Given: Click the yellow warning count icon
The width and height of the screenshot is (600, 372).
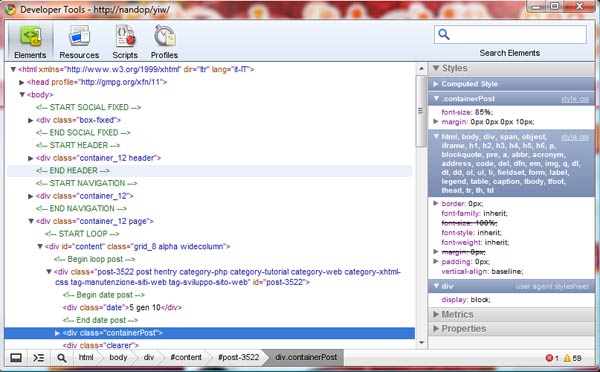Looking at the screenshot, I should [x=567, y=358].
